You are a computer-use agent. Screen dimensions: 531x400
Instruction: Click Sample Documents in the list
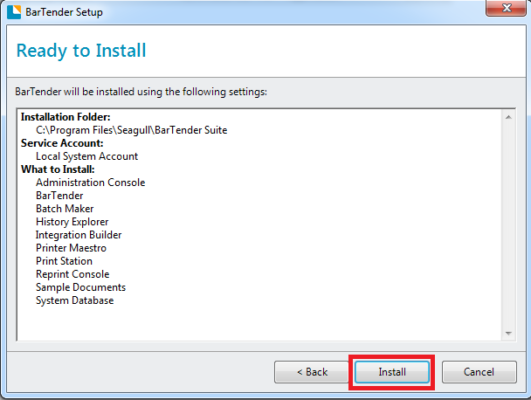coord(81,288)
